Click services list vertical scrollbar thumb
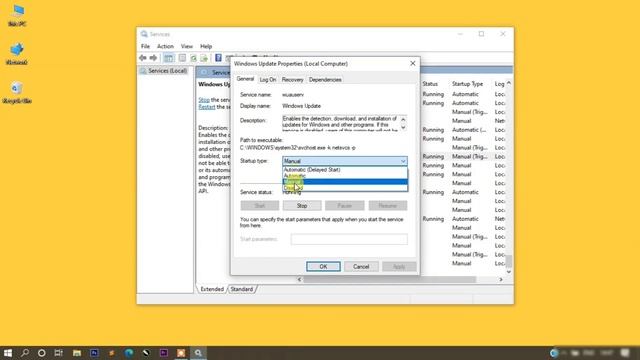The width and height of the screenshot is (640, 360). pos(509,260)
